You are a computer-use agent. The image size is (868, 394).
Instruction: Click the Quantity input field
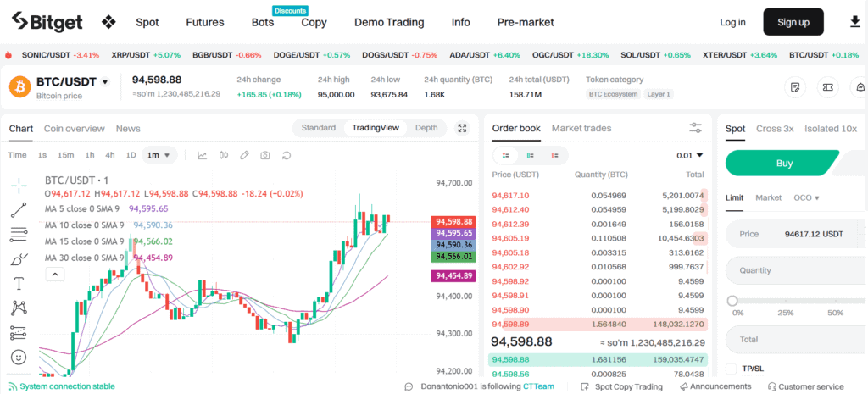click(x=795, y=270)
